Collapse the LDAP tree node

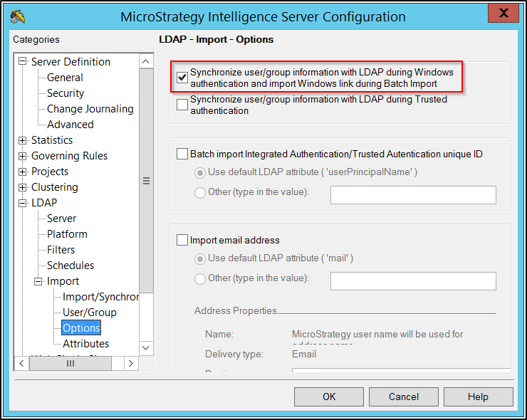[23, 203]
